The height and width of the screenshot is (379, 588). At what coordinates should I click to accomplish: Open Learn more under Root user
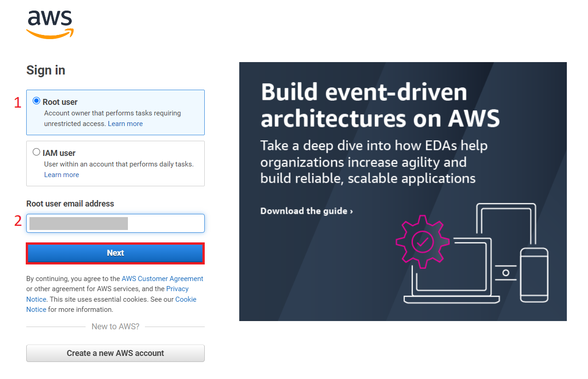(x=125, y=124)
